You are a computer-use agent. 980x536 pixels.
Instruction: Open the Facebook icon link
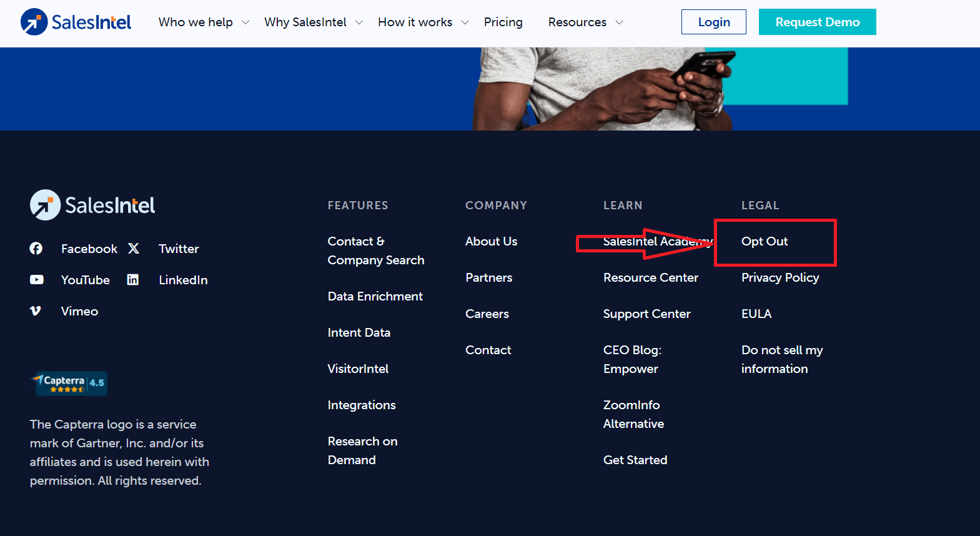click(36, 249)
